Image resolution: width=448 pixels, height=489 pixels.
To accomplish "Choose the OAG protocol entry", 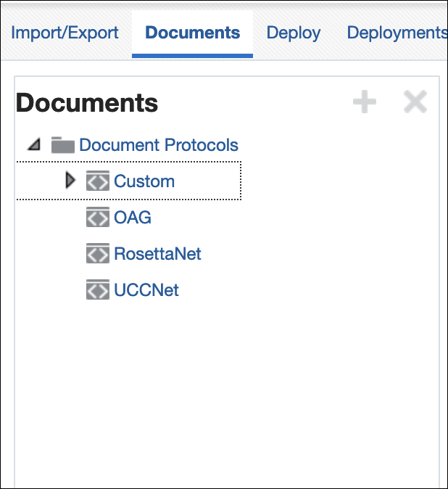I will coord(133,217).
